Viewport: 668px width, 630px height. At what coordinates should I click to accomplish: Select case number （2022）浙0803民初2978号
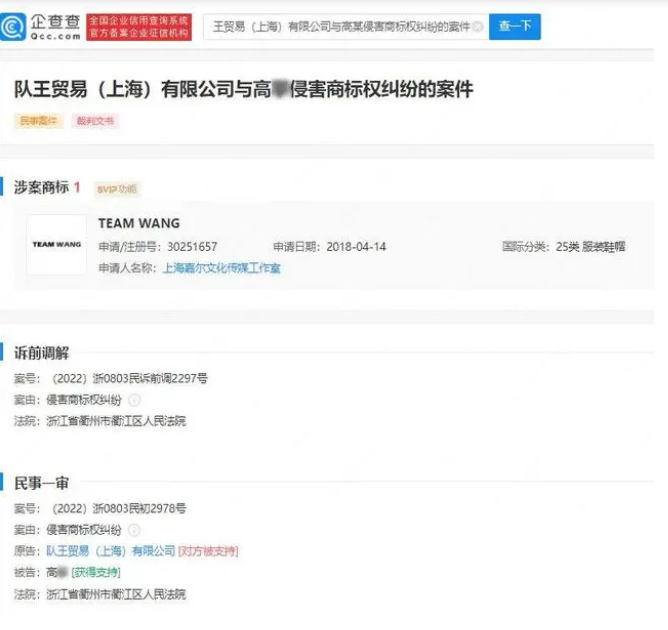click(118, 508)
